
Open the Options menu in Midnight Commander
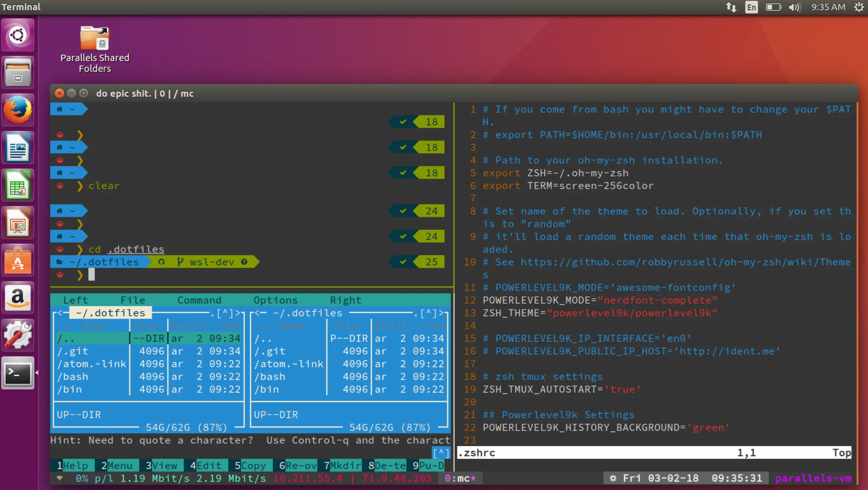click(275, 300)
